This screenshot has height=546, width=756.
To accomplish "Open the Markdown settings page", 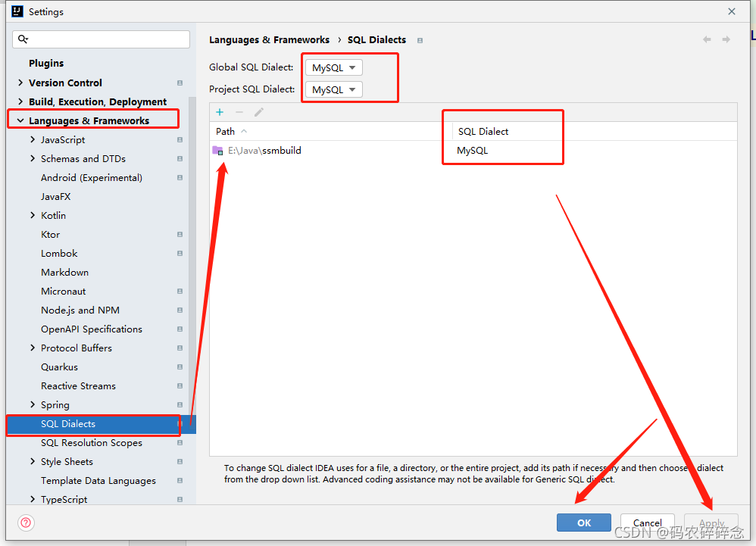I will pos(64,273).
